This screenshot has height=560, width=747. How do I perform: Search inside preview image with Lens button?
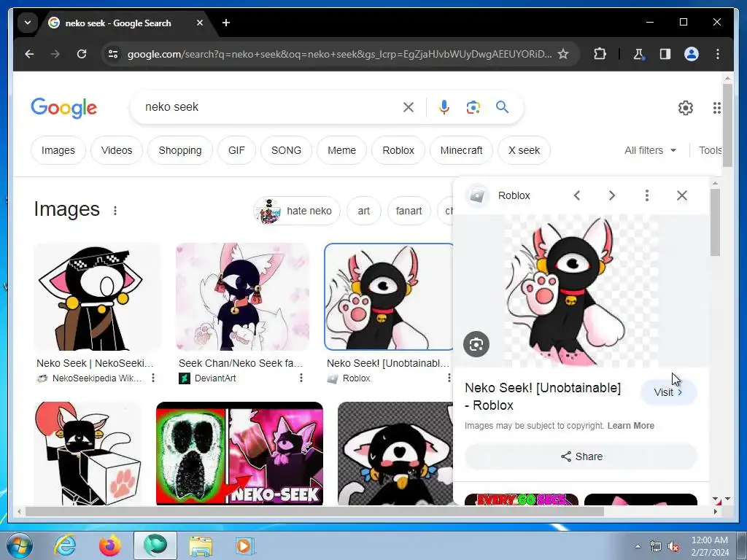476,344
